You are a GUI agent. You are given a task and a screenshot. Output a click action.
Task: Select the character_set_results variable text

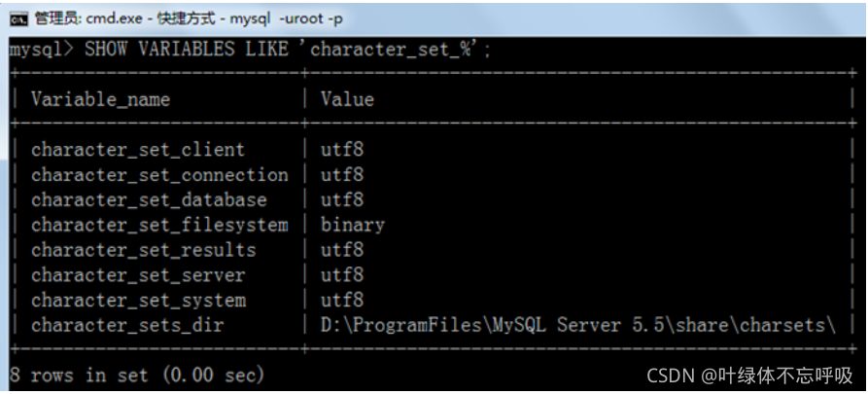click(x=144, y=250)
